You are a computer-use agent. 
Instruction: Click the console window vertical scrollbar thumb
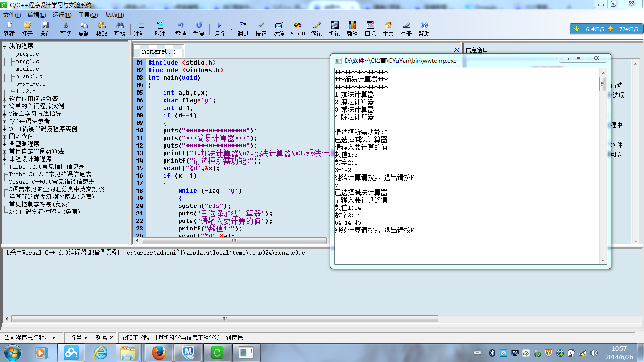pyautogui.click(x=603, y=84)
